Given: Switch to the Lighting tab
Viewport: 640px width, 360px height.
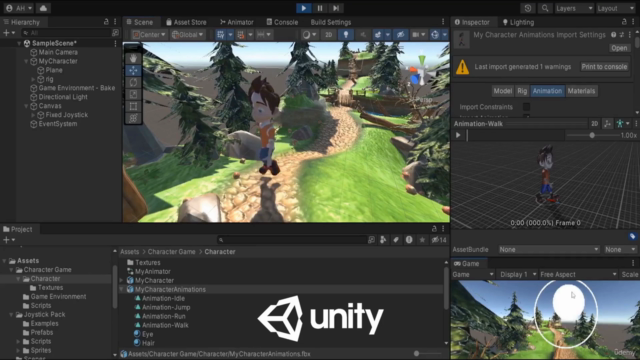Looking at the screenshot, I should 518,22.
